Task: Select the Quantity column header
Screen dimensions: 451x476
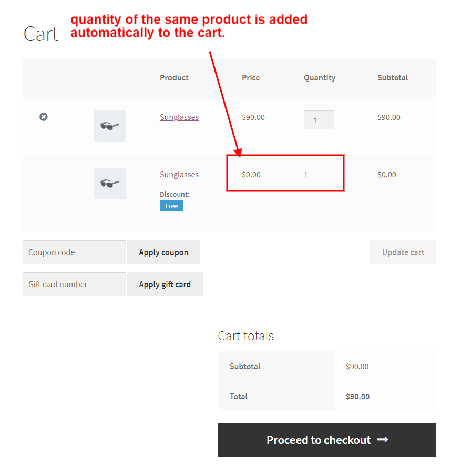Action: pyautogui.click(x=320, y=78)
